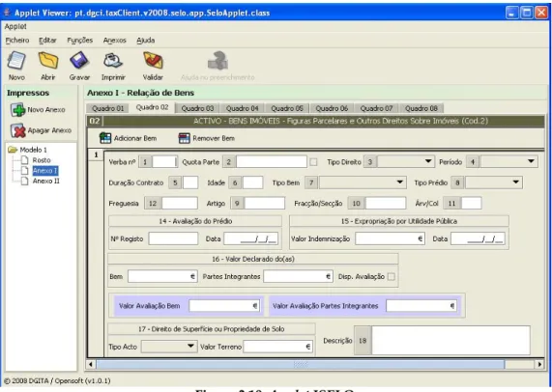Click the scrollbar left arrow
552x392 pixels.
[x=91, y=365]
